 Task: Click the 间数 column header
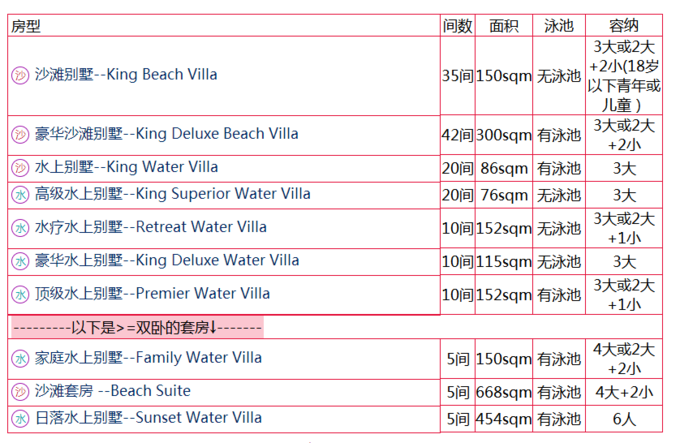pyautogui.click(x=457, y=26)
